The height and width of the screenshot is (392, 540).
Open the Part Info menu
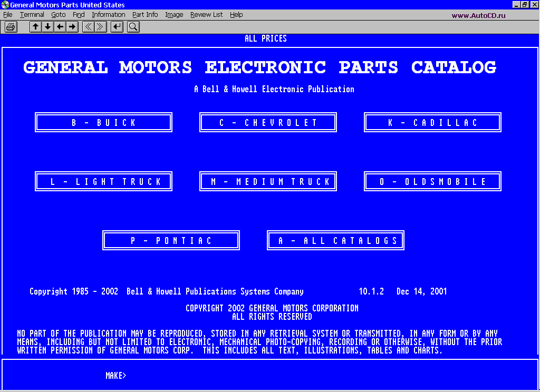coord(145,15)
